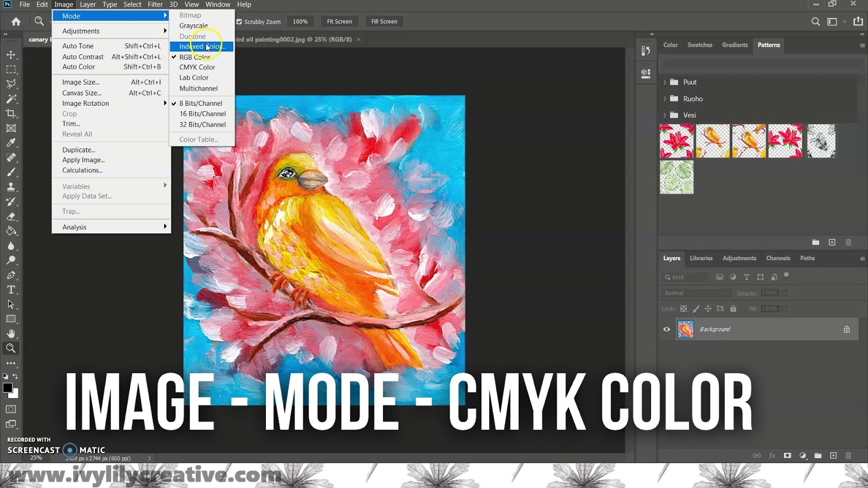
Task: Select the Path Selection tool
Action: (x=11, y=304)
